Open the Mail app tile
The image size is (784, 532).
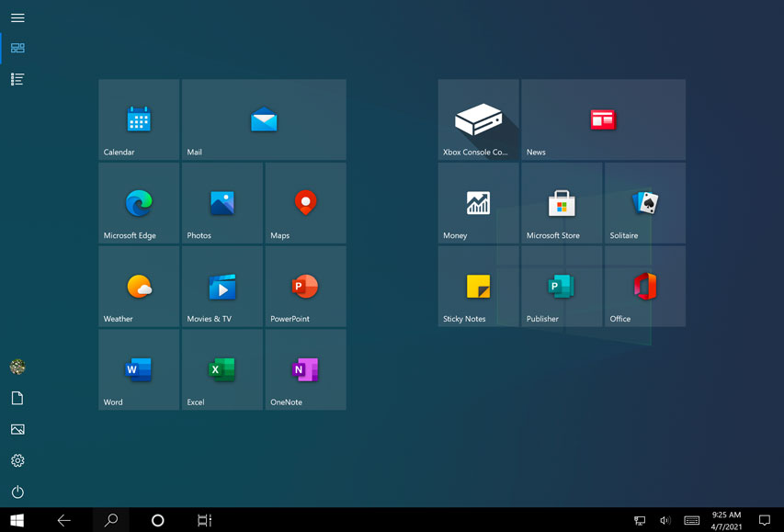263,119
